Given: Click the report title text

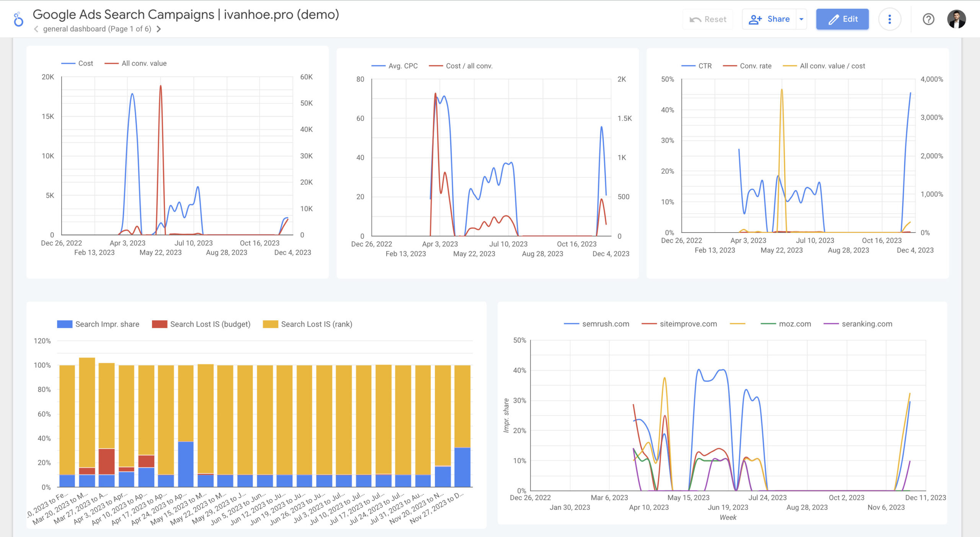Looking at the screenshot, I should tap(186, 15).
